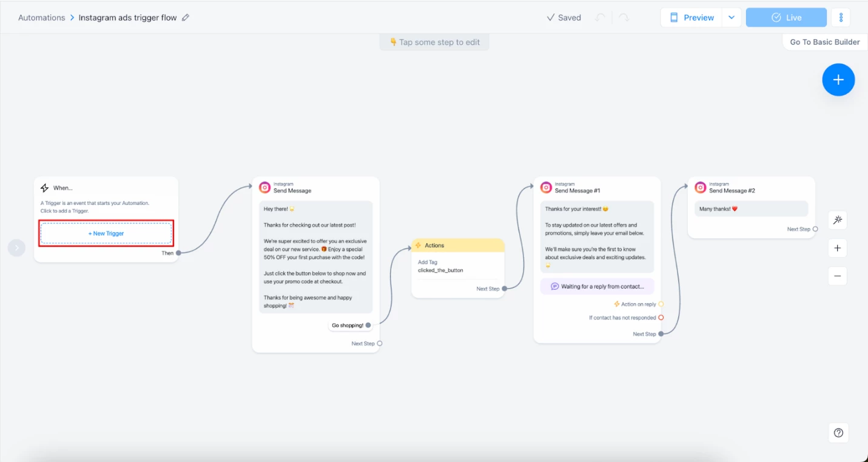Zoom in with the plus canvas button
The width and height of the screenshot is (868, 462).
[x=837, y=248]
